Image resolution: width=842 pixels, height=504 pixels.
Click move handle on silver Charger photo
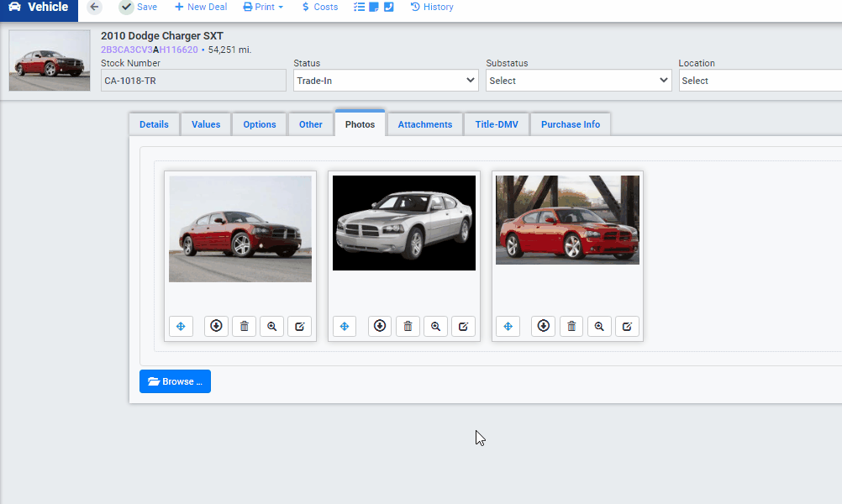pos(345,326)
